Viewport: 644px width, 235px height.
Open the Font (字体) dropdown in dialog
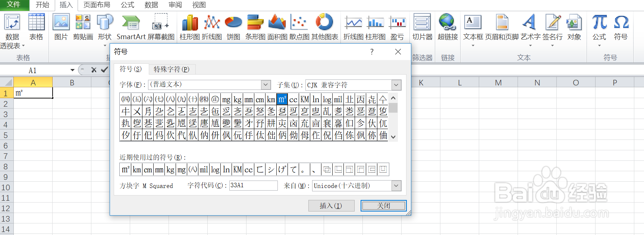(x=266, y=85)
